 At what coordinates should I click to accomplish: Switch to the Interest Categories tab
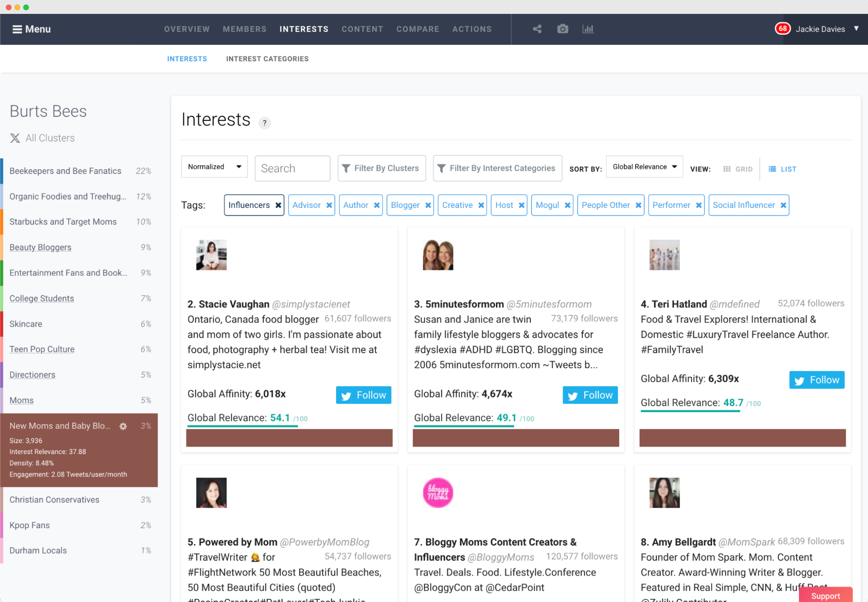click(267, 59)
